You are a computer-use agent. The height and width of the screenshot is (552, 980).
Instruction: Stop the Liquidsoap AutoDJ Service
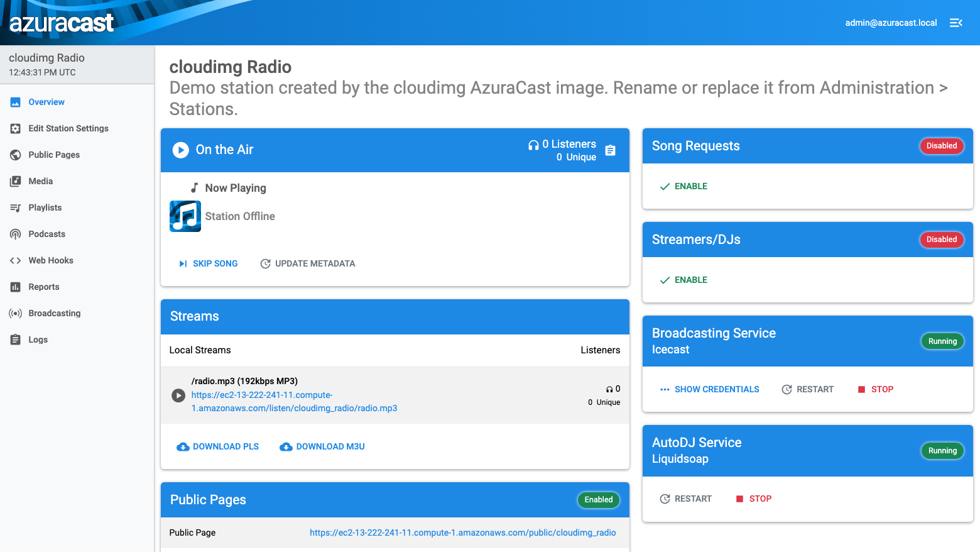pos(753,499)
